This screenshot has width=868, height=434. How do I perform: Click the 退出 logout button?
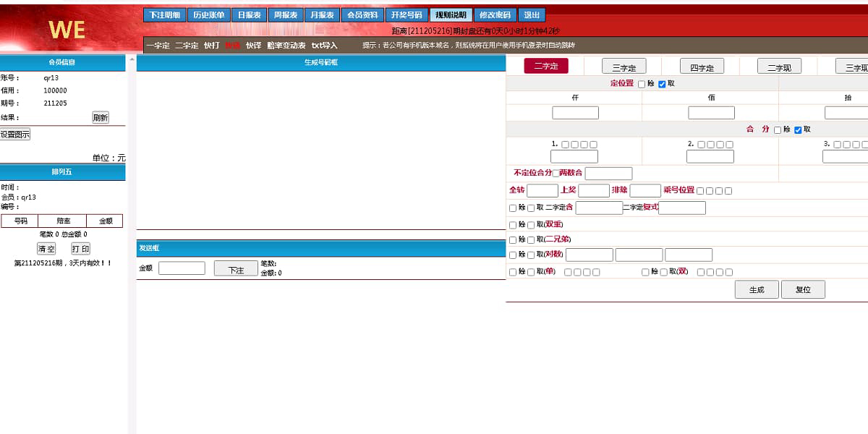[532, 15]
